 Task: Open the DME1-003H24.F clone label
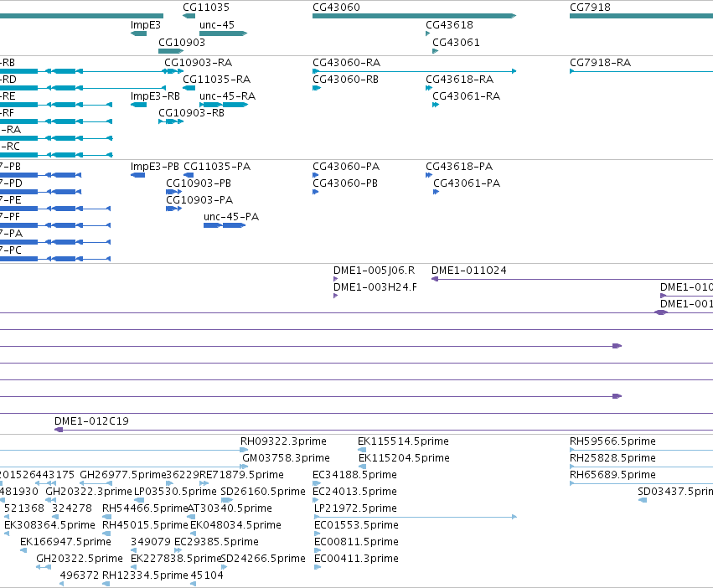point(375,287)
